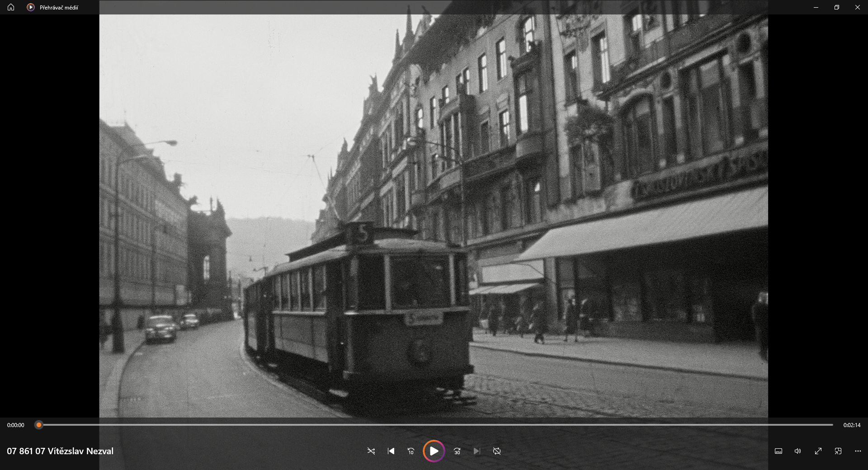Open the three-dots more options menu

[x=858, y=451]
